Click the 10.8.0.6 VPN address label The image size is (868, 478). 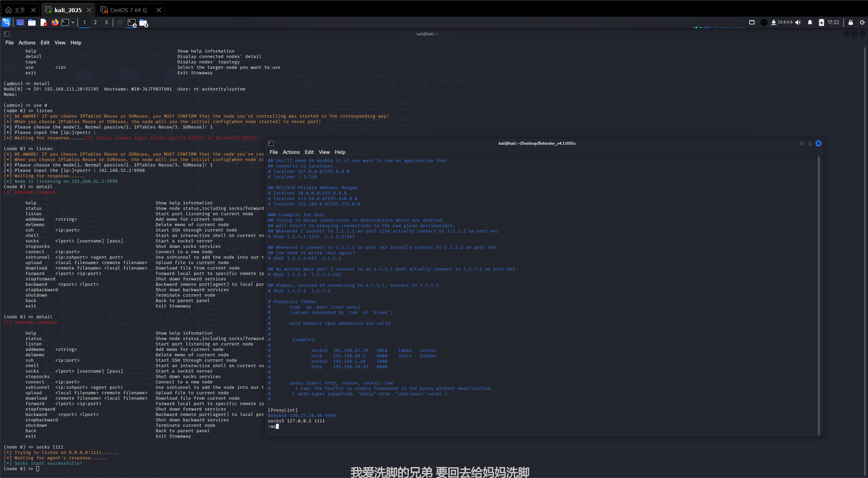pos(785,22)
